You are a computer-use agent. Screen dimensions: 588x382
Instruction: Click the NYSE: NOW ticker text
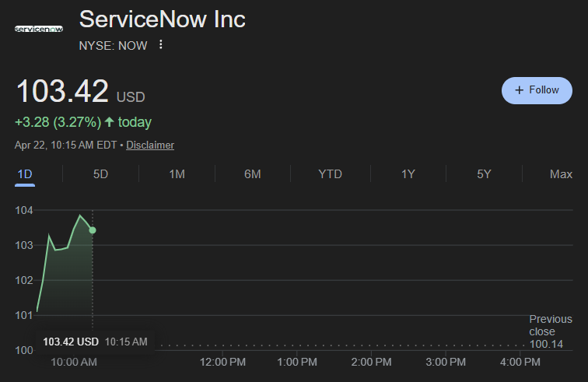[x=113, y=45]
